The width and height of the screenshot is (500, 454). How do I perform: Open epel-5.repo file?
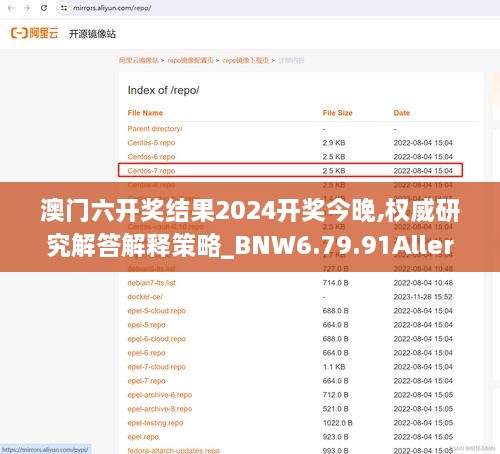[146, 325]
